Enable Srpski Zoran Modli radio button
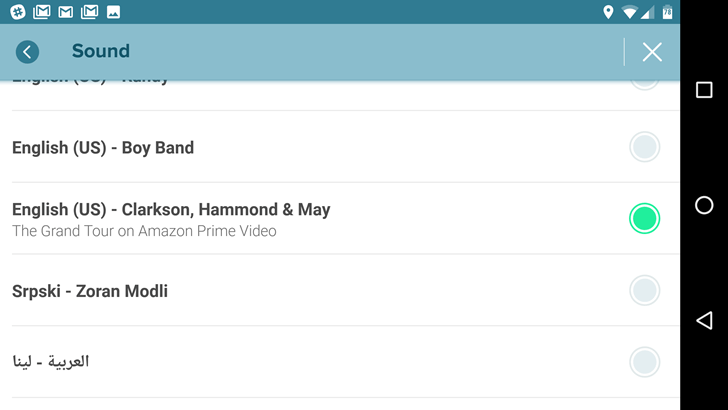This screenshot has width=728, height=410. 645,291
